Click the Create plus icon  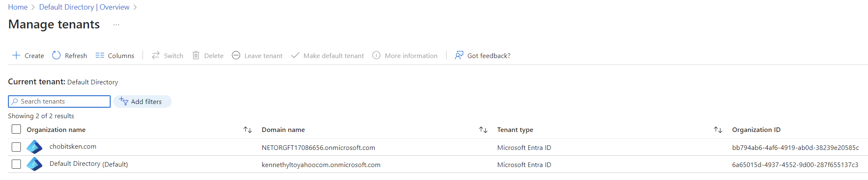[x=16, y=55]
